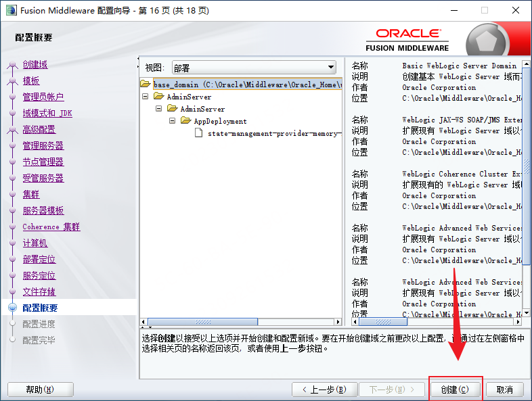Viewport: 532px width, 401px height.
Task: Go to the 域模式和 JDK step
Action: click(x=47, y=113)
